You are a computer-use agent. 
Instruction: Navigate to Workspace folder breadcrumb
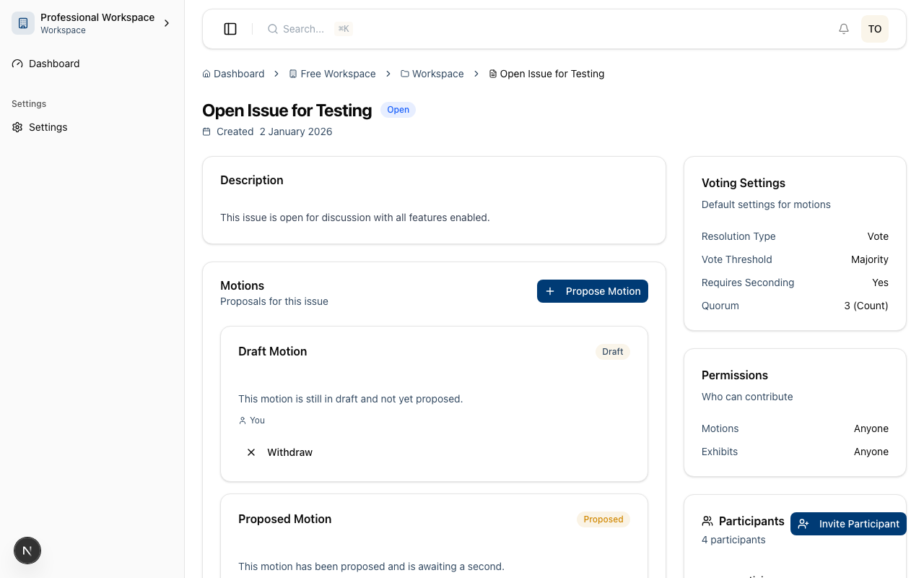pyautogui.click(x=437, y=74)
